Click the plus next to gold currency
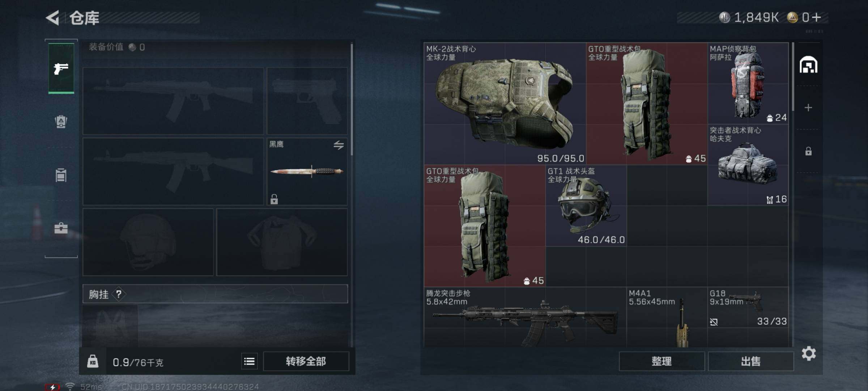 click(x=816, y=17)
